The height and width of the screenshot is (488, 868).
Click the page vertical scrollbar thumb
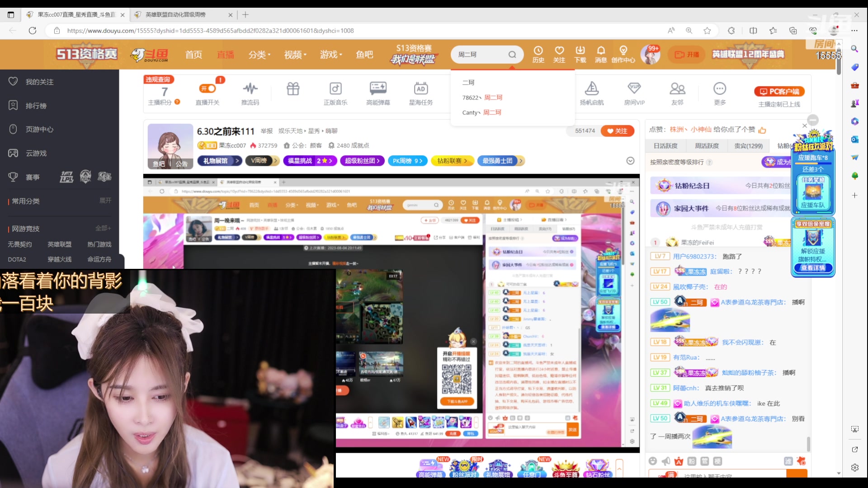[x=839, y=62]
